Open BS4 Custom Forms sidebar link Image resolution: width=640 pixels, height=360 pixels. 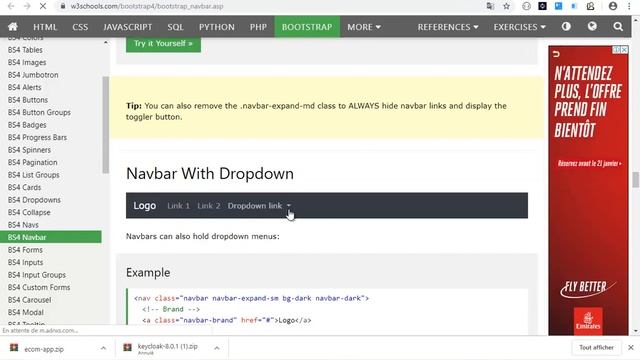coord(39,287)
